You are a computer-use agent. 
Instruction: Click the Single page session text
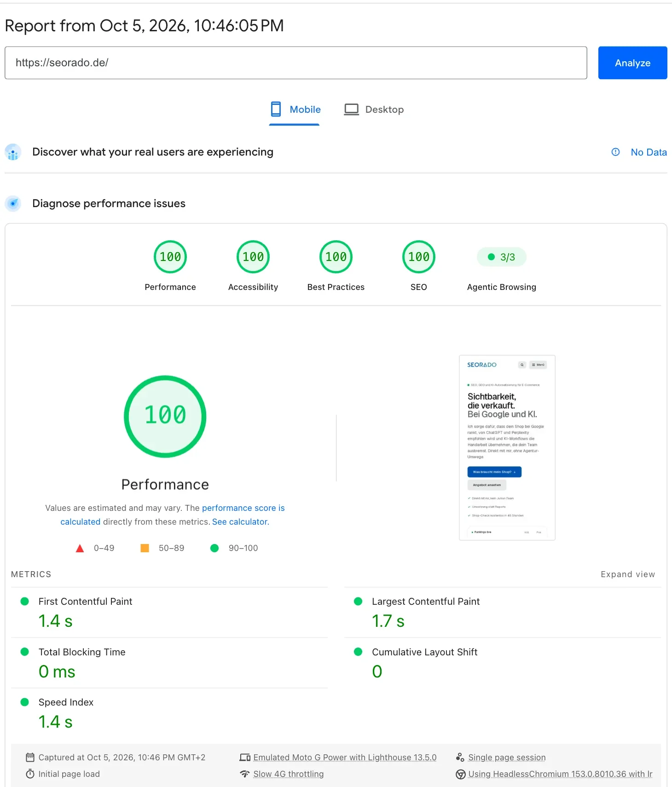pos(507,758)
